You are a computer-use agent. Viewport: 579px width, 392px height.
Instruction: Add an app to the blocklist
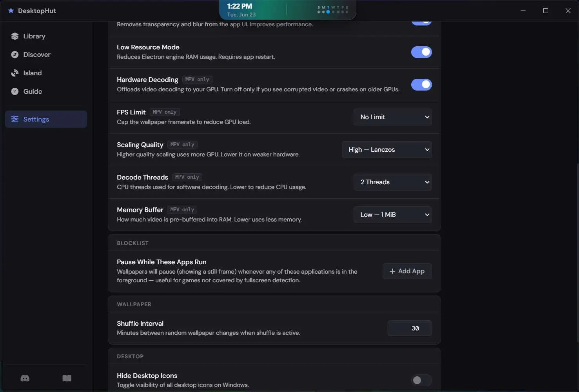pyautogui.click(x=407, y=271)
